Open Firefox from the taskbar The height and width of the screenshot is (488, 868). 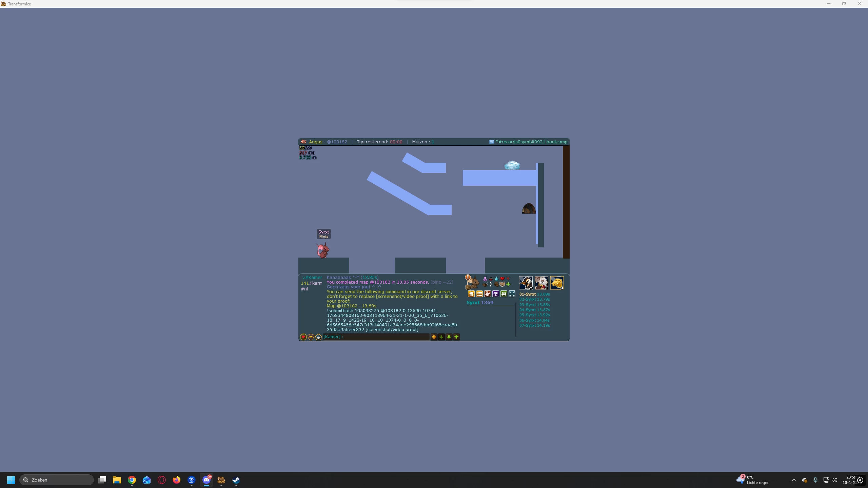point(177,480)
